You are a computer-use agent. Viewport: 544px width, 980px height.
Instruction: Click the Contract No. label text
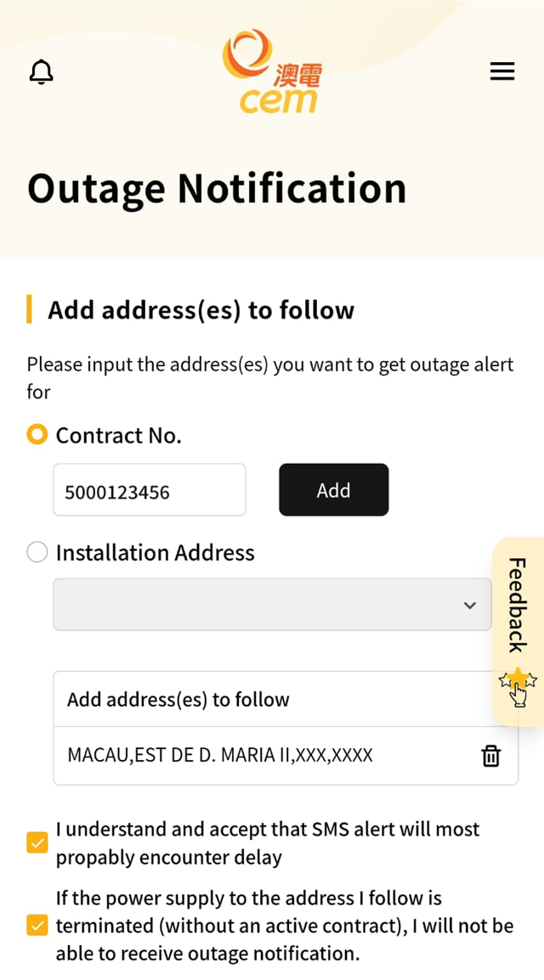tap(118, 435)
